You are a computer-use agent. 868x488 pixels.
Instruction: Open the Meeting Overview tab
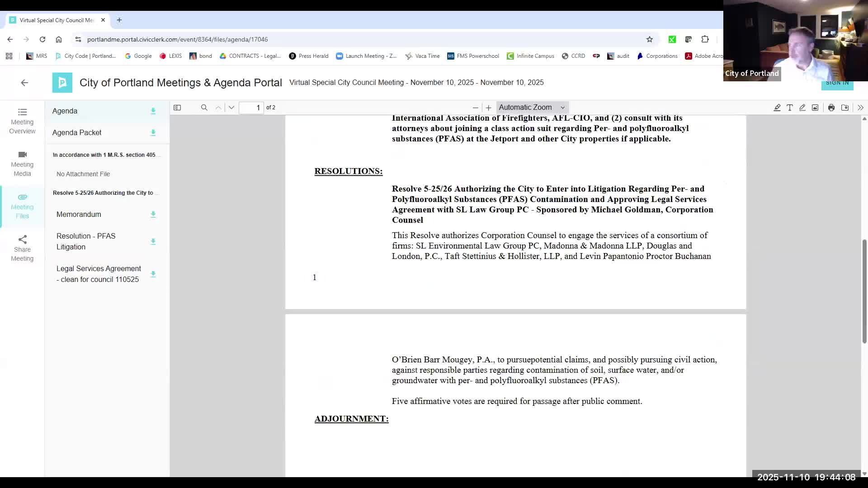[x=22, y=121]
